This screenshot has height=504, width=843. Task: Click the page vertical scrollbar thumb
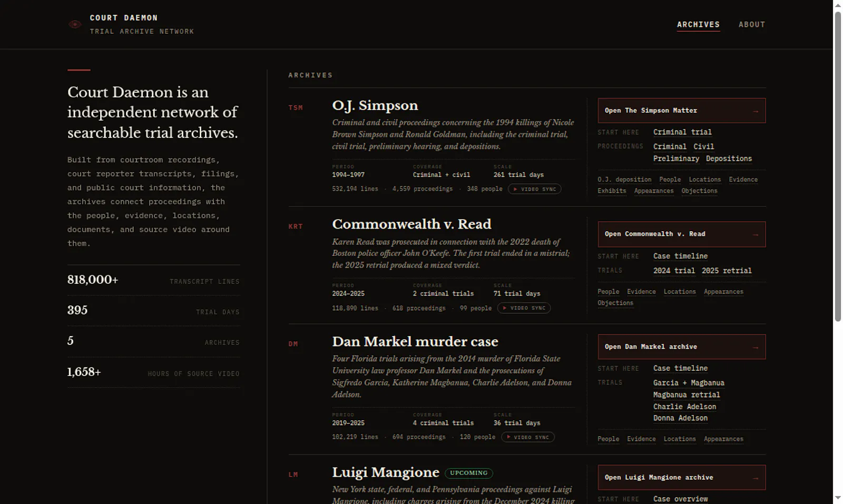[838, 166]
